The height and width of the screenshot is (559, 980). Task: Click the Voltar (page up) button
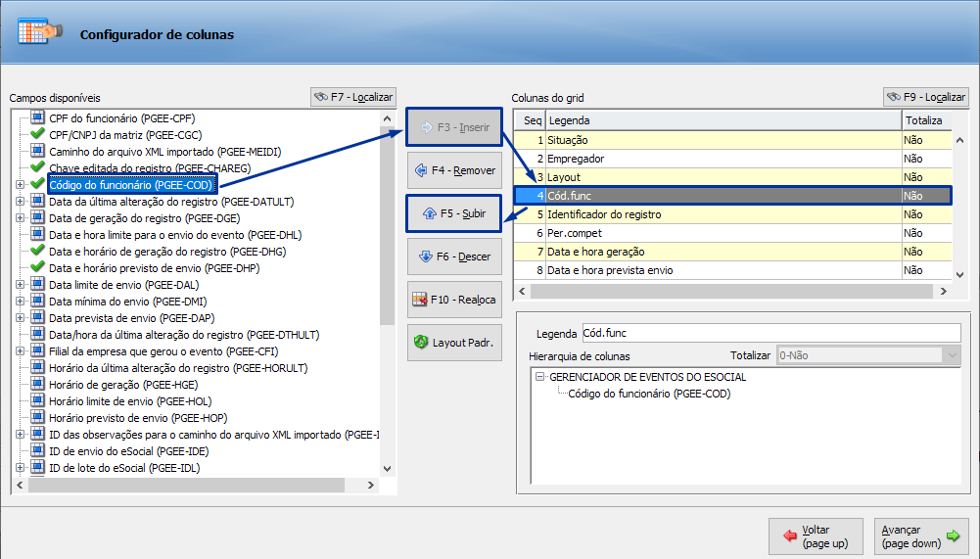click(816, 536)
